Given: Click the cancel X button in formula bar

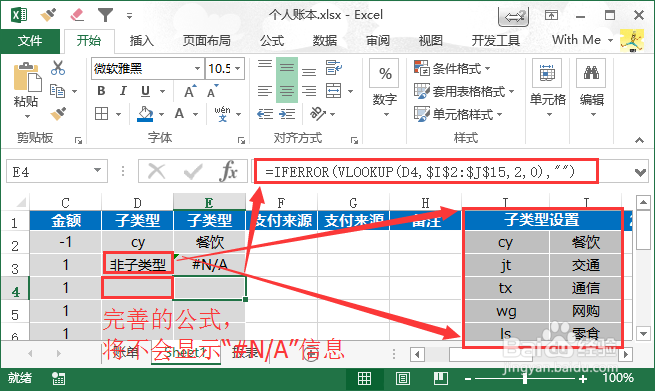Looking at the screenshot, I should click(157, 171).
